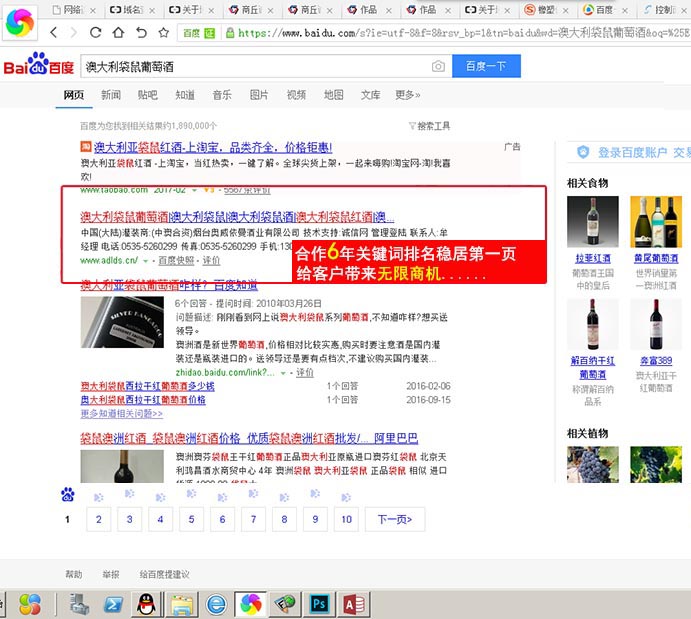Switch to the 地图 search tab
Viewport: 691px width, 619px height.
[x=333, y=95]
